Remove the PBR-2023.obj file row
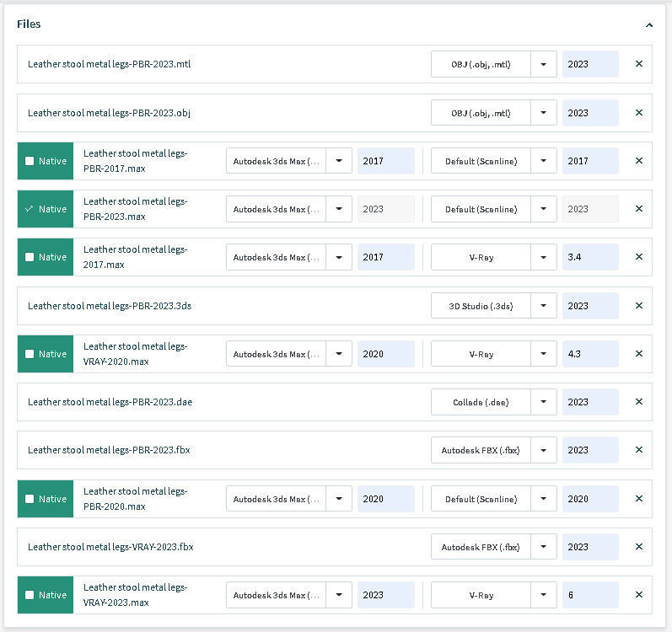Image resolution: width=672 pixels, height=632 pixels. coord(638,113)
